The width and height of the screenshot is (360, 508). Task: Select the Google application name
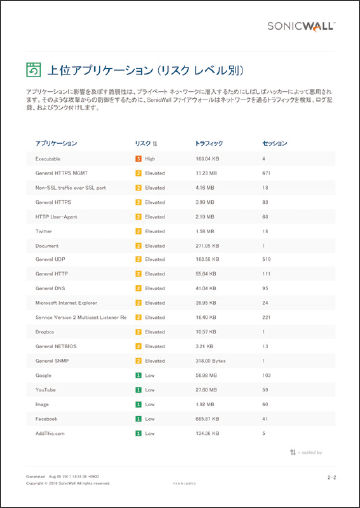tap(43, 375)
